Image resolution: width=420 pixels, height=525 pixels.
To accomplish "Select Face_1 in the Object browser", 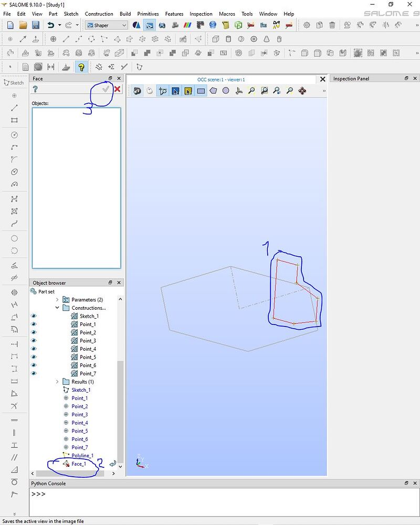I will click(x=79, y=464).
